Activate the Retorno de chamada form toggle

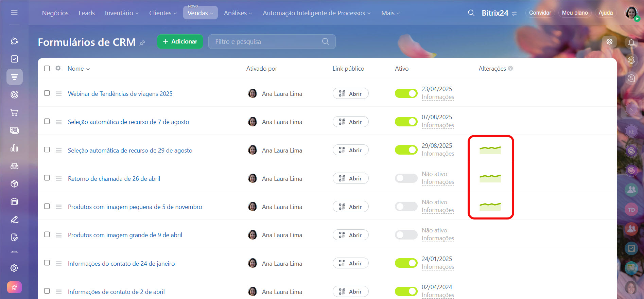pyautogui.click(x=406, y=178)
